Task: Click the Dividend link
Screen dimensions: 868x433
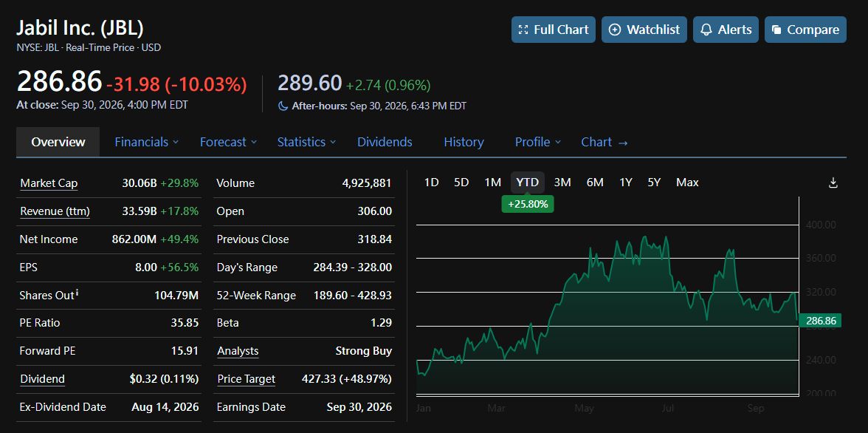Action: (x=42, y=379)
